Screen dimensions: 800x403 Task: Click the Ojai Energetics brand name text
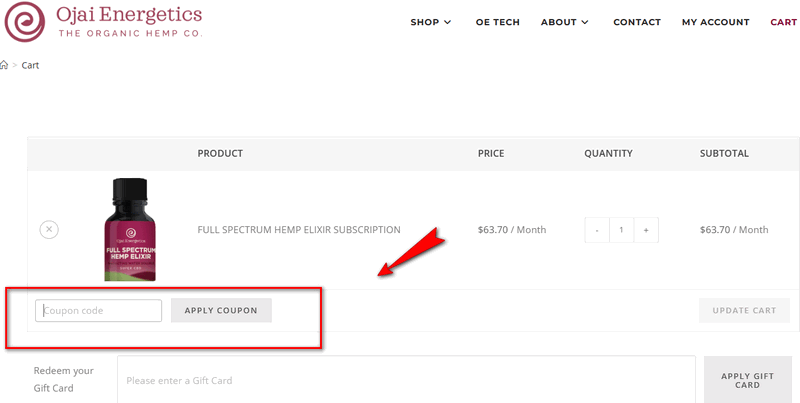130,15
